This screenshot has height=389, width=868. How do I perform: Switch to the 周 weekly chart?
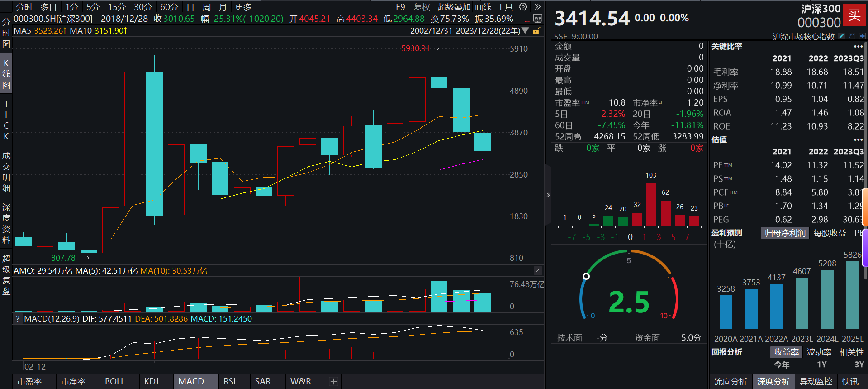click(207, 7)
